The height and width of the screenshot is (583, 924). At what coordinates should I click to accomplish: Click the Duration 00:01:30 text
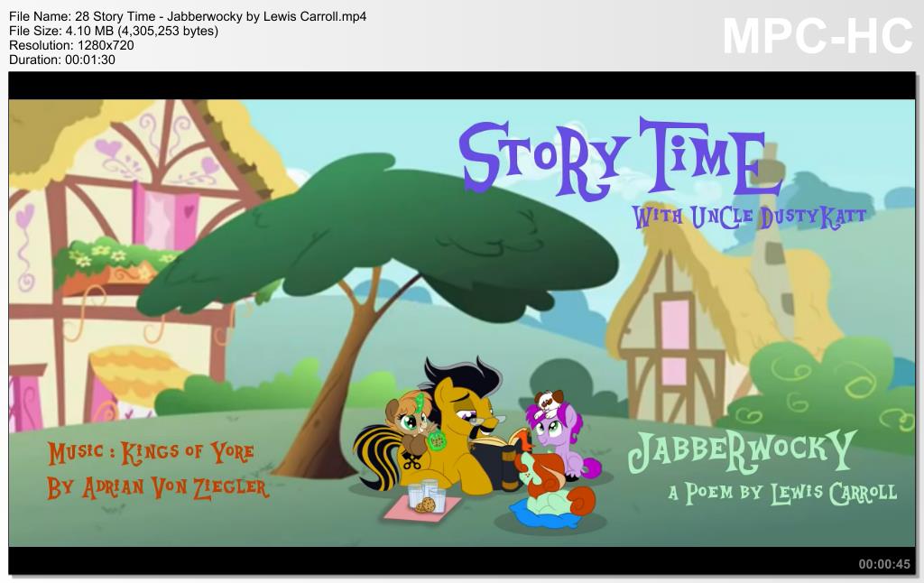pyautogui.click(x=62, y=60)
